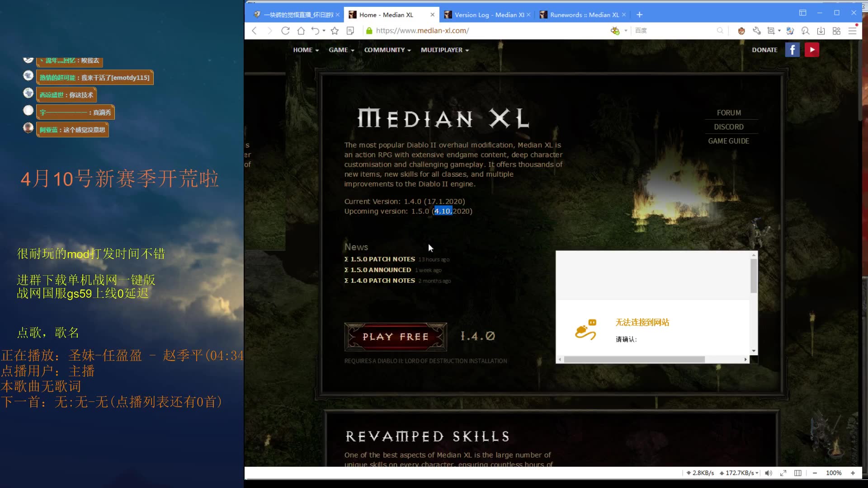Open the FORUM link
Viewport: 868px width, 488px height.
click(729, 113)
